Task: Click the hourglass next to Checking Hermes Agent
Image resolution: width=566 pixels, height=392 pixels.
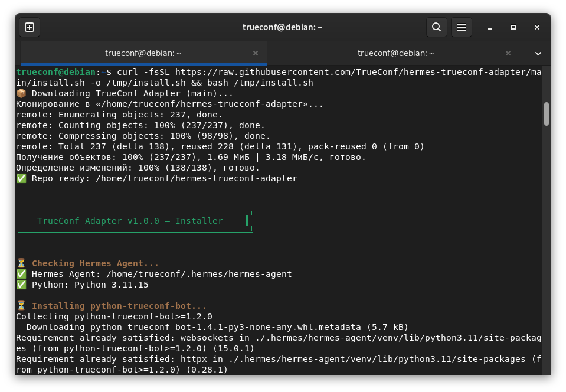Action: click(21, 263)
